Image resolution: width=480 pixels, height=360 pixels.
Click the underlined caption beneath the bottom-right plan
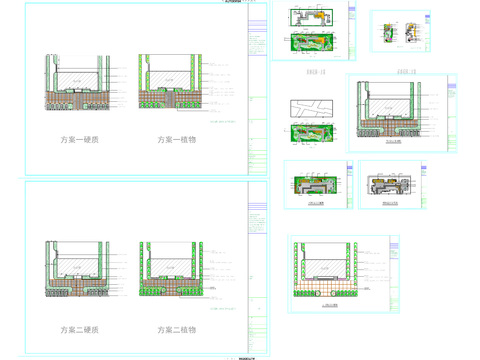[330, 305]
